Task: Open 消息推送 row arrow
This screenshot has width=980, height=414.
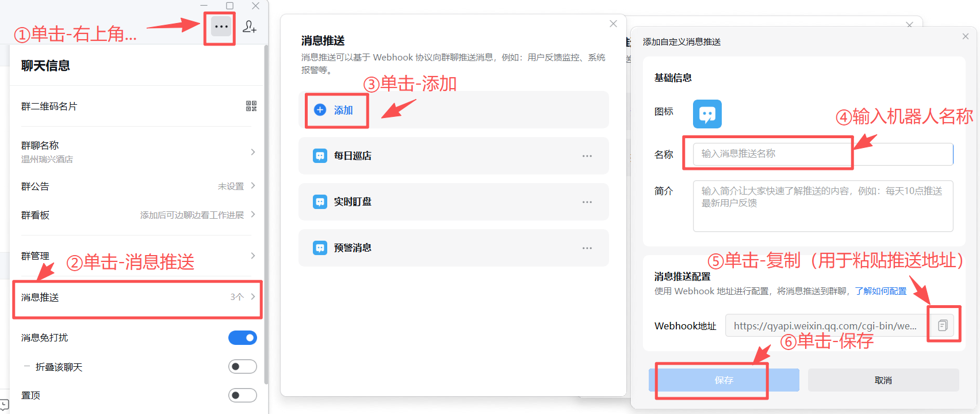Action: (x=253, y=297)
